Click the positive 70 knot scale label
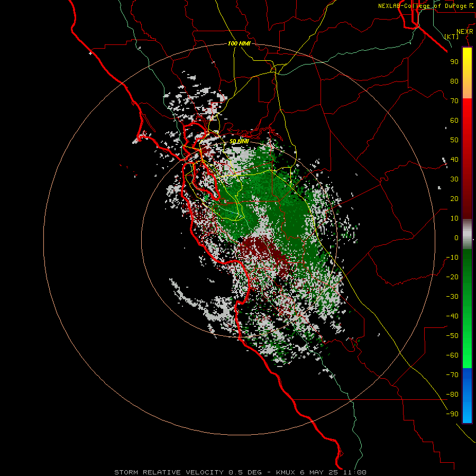Viewport: 476px width, 476px height. click(x=454, y=101)
